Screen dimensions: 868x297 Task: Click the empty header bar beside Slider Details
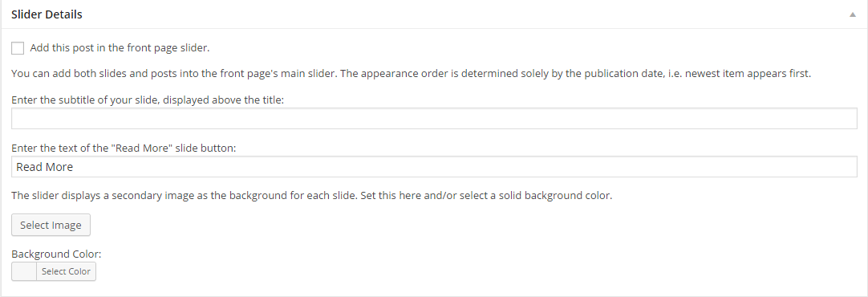tap(465, 15)
